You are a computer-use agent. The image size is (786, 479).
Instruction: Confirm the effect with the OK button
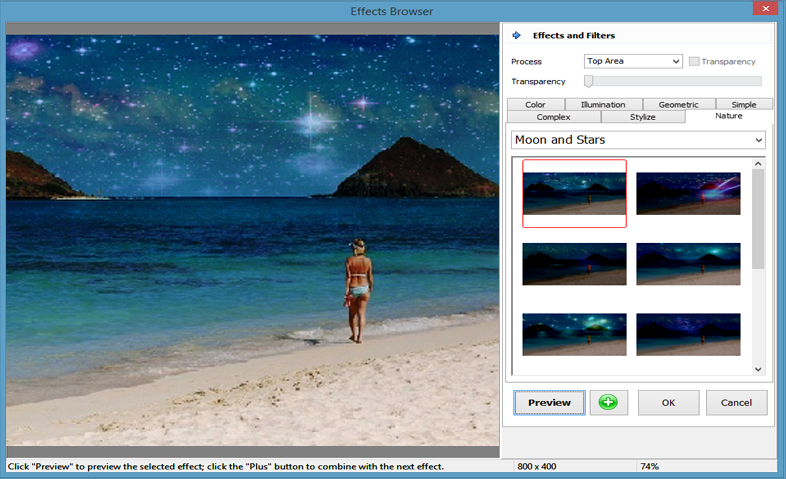(x=668, y=402)
